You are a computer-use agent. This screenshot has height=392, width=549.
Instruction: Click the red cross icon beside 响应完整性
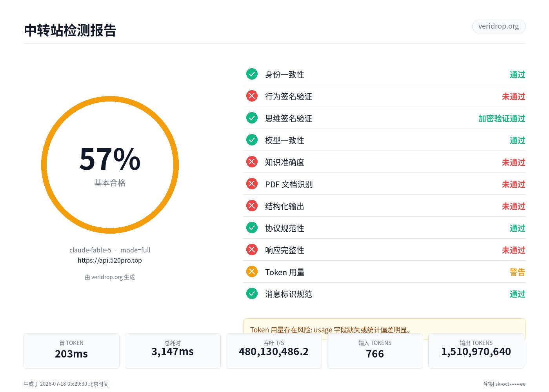[x=252, y=250]
